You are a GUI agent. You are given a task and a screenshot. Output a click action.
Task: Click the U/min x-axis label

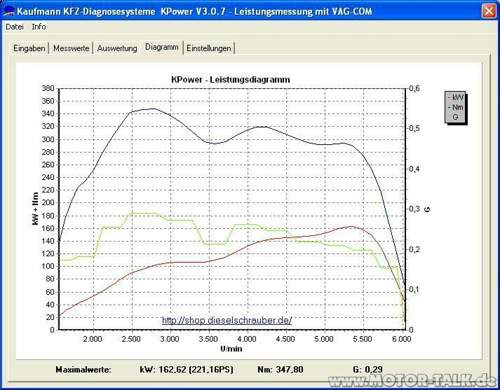(231, 349)
